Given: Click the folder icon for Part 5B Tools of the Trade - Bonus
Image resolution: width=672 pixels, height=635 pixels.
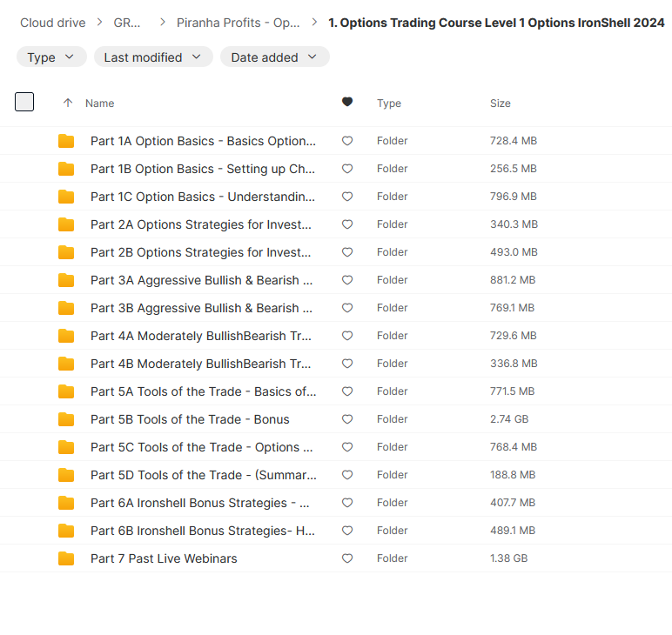Looking at the screenshot, I should [x=66, y=419].
